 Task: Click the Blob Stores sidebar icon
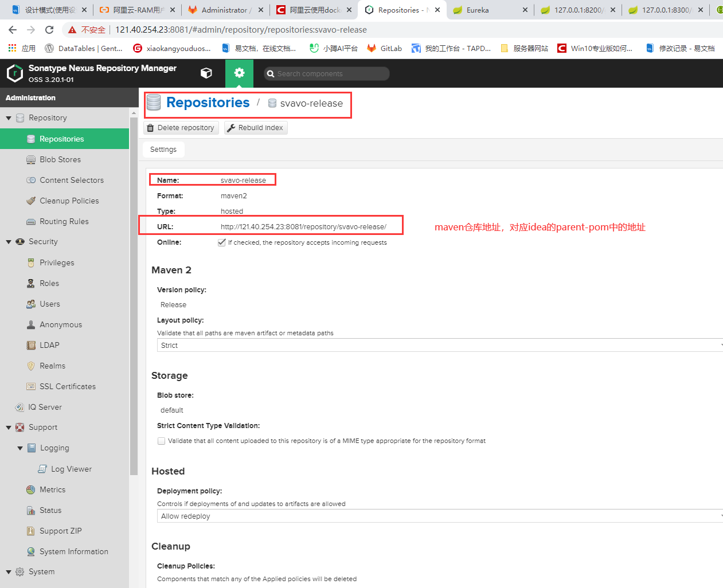31,160
